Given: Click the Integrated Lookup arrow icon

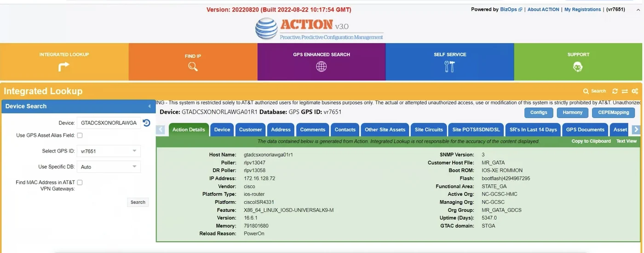Looking at the screenshot, I should click(64, 67).
